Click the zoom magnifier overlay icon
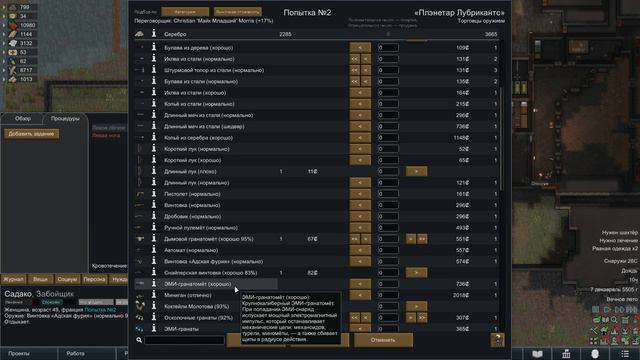 (x=614, y=320)
